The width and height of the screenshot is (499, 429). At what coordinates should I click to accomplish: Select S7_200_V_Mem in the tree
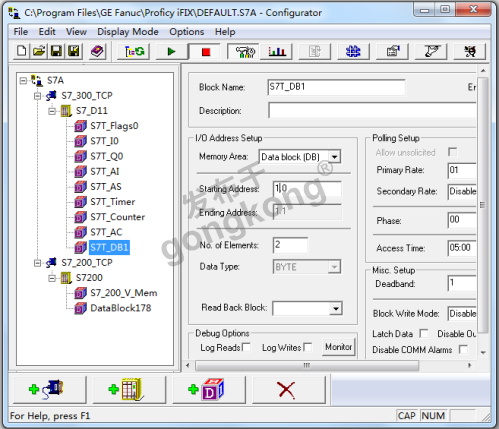124,293
